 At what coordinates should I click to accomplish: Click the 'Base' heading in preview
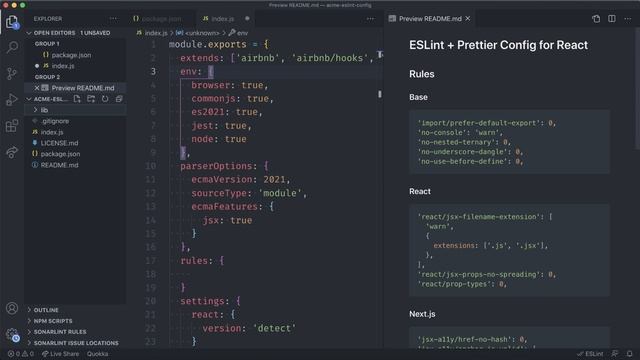click(x=418, y=97)
